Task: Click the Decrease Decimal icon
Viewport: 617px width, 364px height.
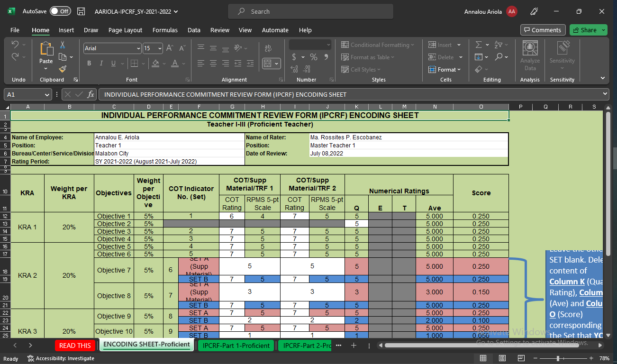Action: coord(307,69)
